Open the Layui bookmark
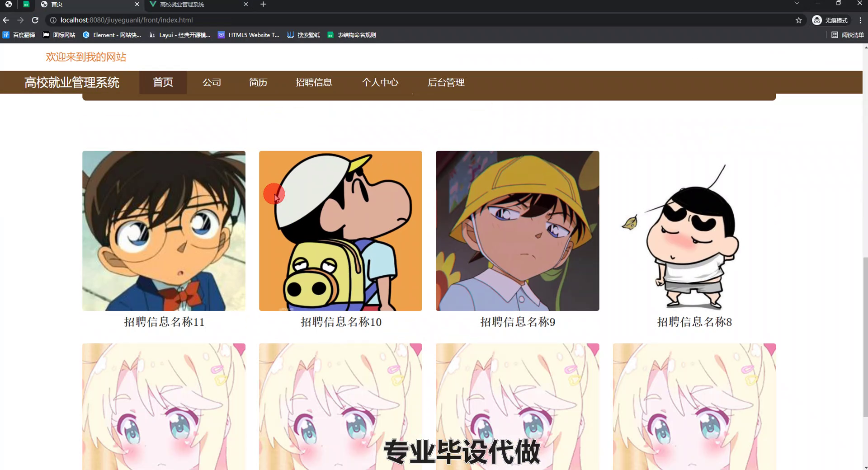 (x=180, y=35)
